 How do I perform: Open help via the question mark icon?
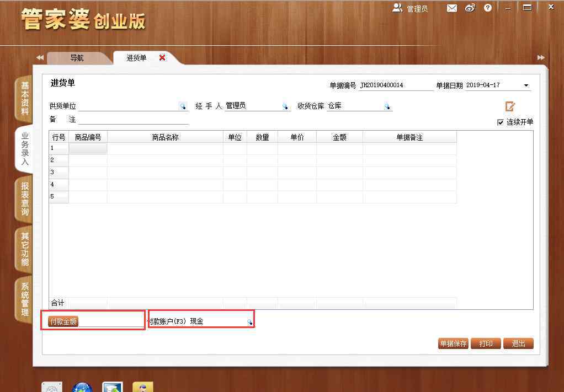pyautogui.click(x=488, y=8)
